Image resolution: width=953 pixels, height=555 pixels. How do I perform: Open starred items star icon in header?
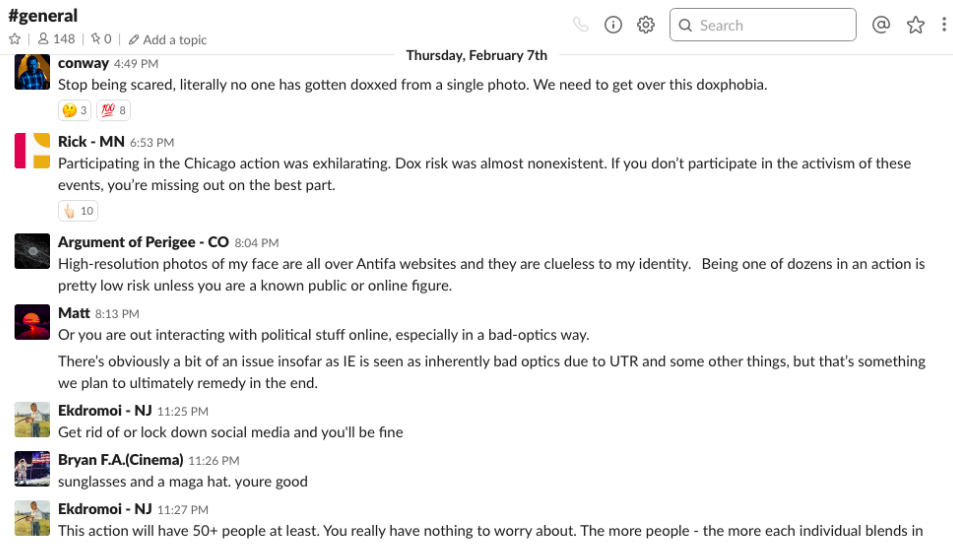coord(915,25)
